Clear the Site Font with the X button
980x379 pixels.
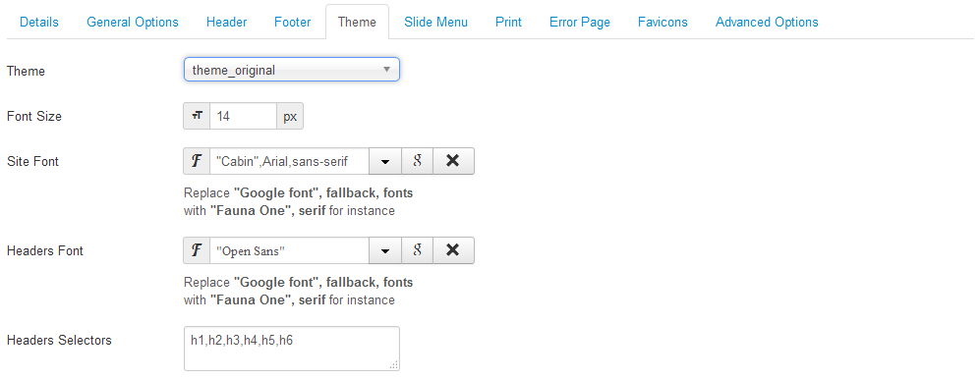tap(453, 161)
